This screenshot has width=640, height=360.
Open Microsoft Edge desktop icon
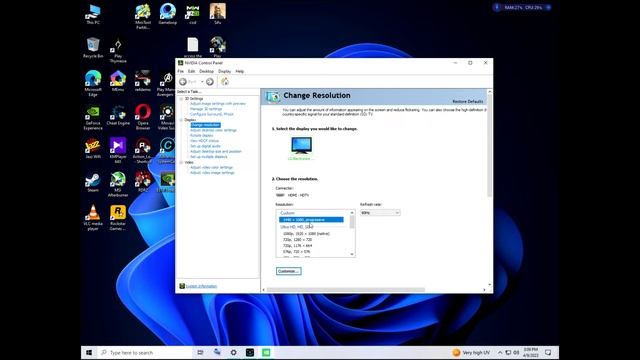tap(93, 83)
